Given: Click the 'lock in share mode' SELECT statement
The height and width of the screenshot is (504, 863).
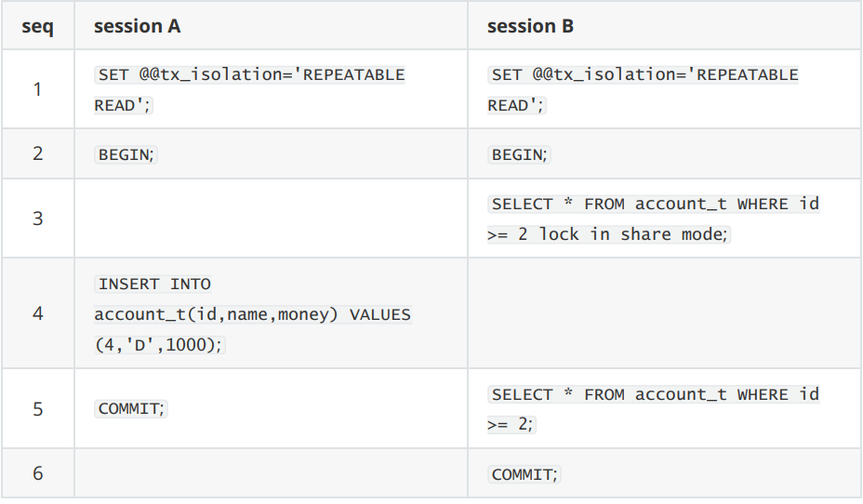Looking at the screenshot, I should click(654, 219).
